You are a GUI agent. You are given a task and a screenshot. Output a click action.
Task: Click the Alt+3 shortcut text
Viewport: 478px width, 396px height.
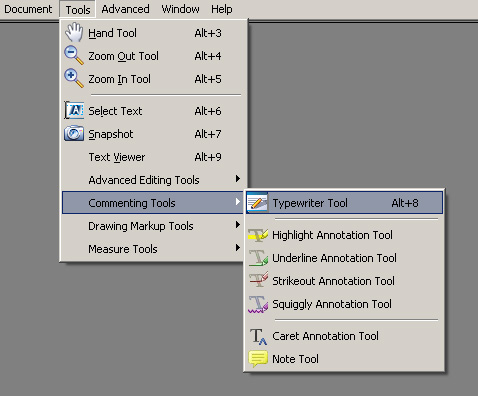point(208,33)
